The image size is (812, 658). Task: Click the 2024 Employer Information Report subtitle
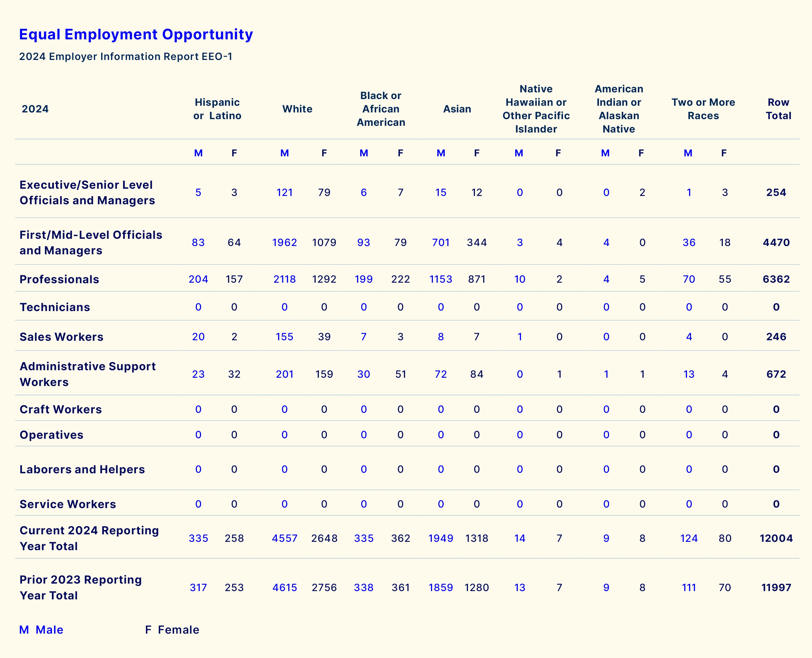click(126, 56)
